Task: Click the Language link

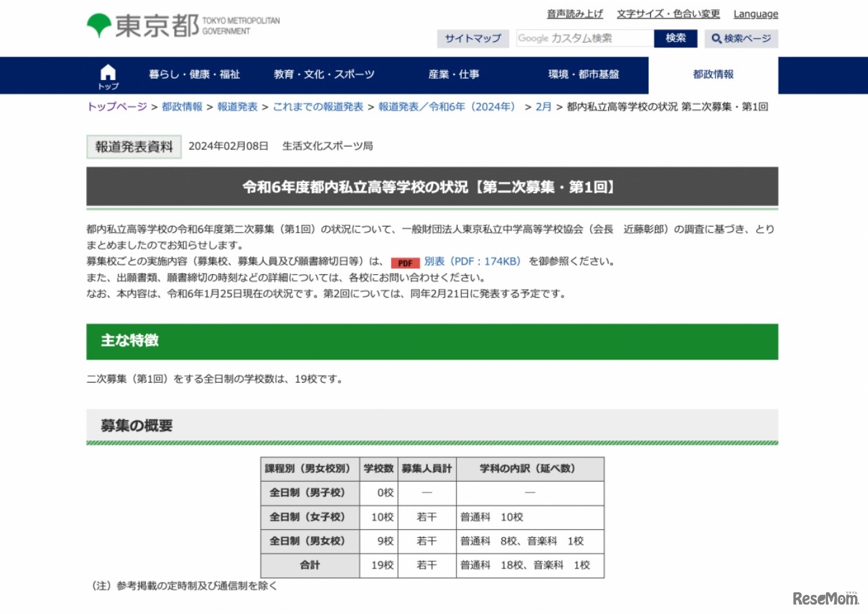Action: click(755, 14)
